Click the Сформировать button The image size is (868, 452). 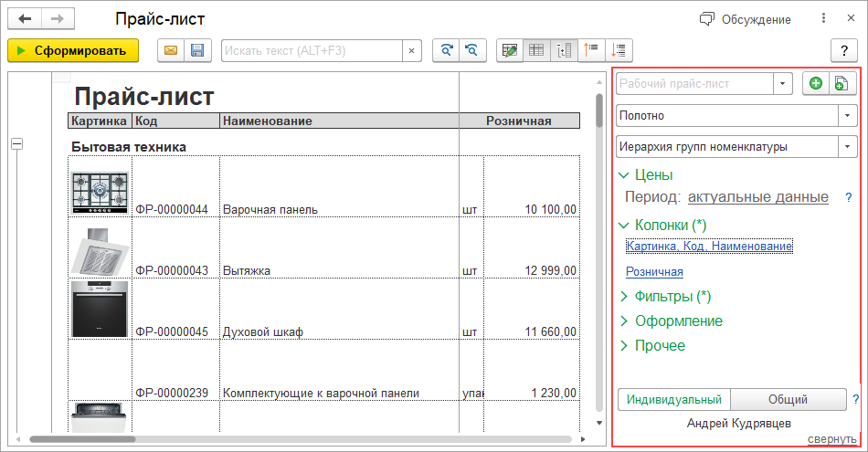click(73, 51)
